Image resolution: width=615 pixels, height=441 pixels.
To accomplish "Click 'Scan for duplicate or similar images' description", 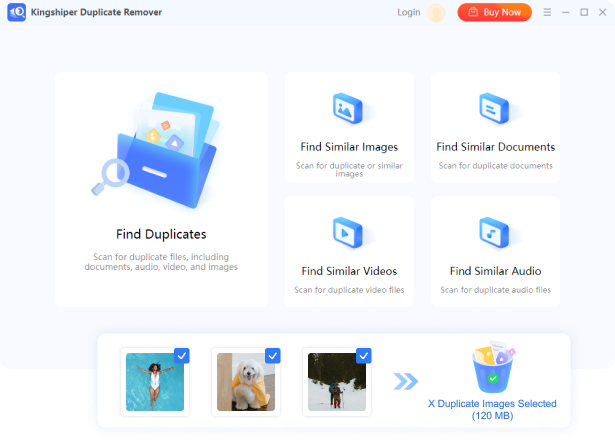I will click(349, 169).
